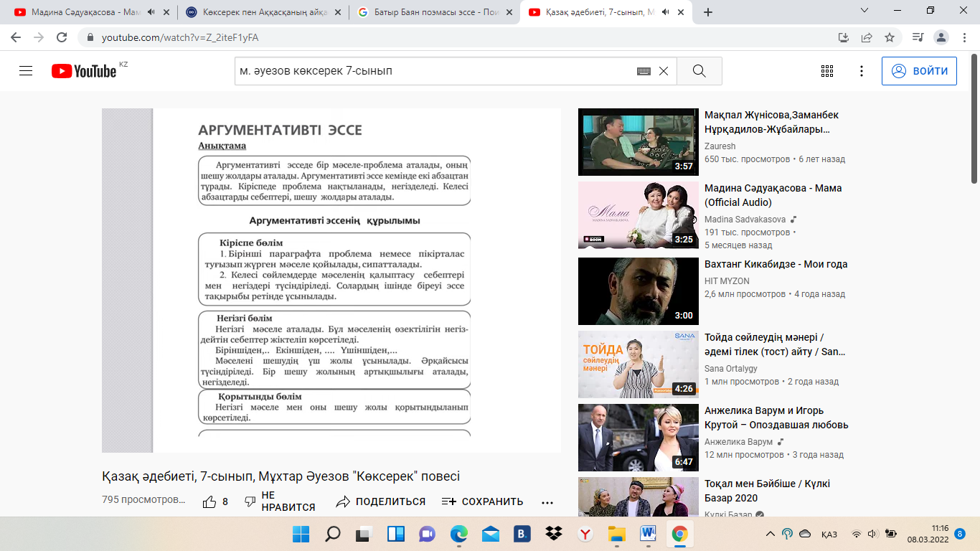Viewport: 980px width, 551px height.
Task: Bookmark this page with star icon
Action: 890,37
